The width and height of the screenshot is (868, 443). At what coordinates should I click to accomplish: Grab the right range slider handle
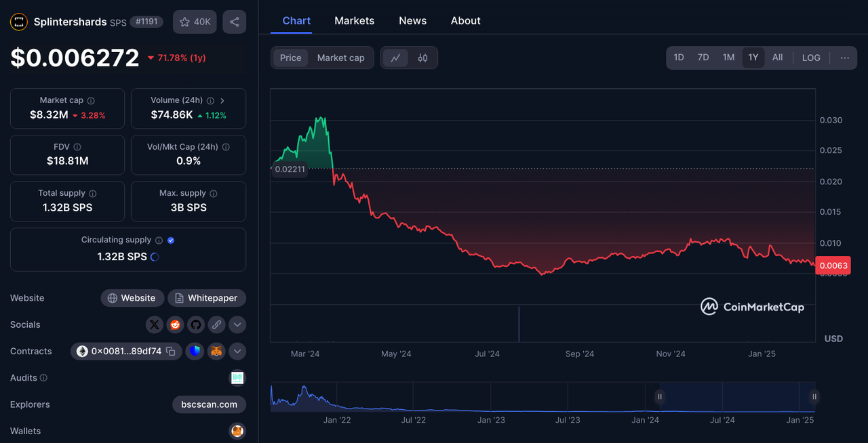point(814,397)
